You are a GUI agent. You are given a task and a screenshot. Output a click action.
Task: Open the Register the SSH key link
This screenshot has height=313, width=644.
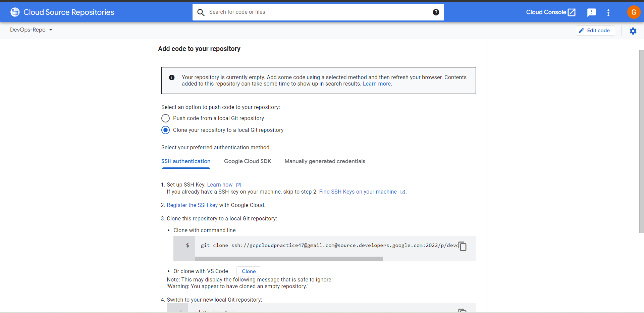[x=192, y=205]
